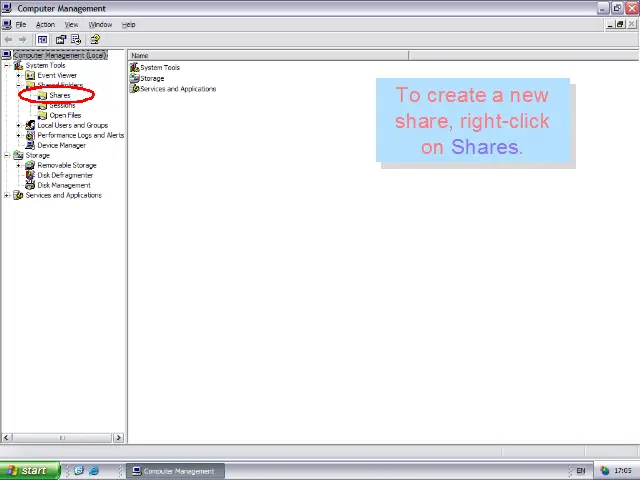Screen dimensions: 640x480
Task: Toggle the Show/Hide Console Tree toolbar button
Action: (x=42, y=40)
